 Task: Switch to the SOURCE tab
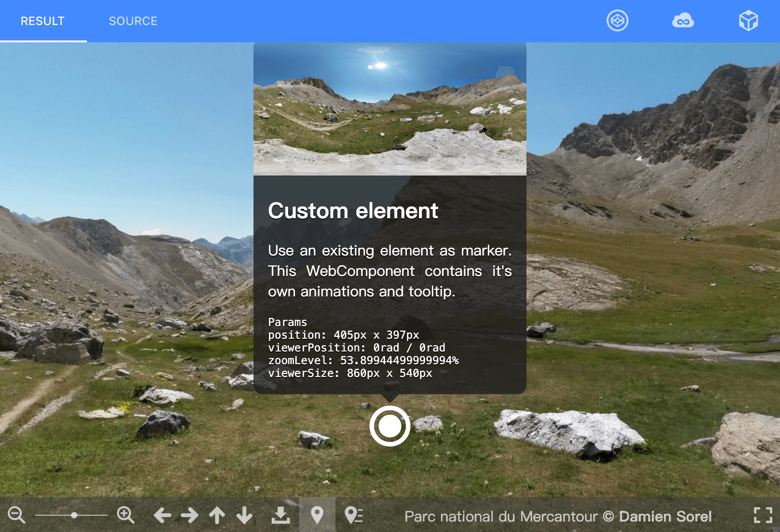point(133,20)
